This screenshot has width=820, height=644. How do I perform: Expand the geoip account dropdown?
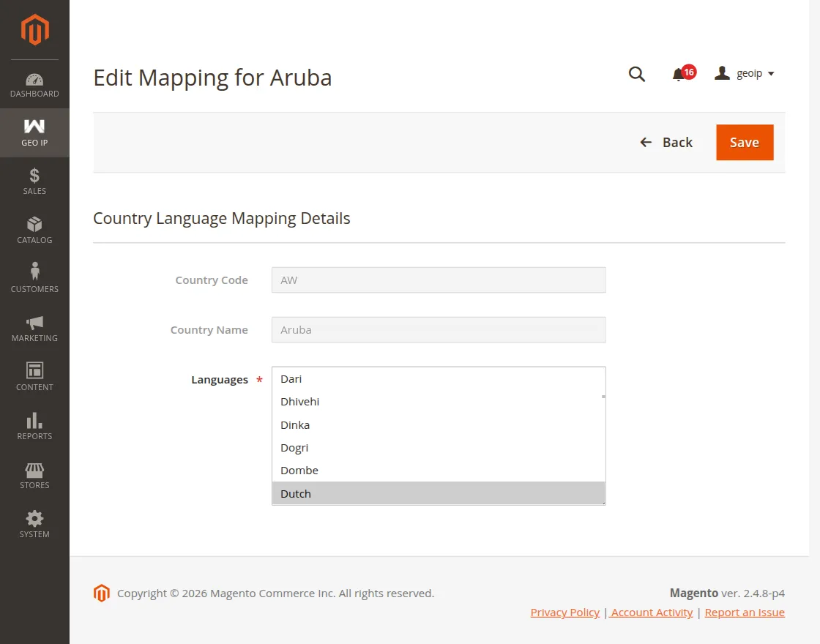[x=744, y=74]
